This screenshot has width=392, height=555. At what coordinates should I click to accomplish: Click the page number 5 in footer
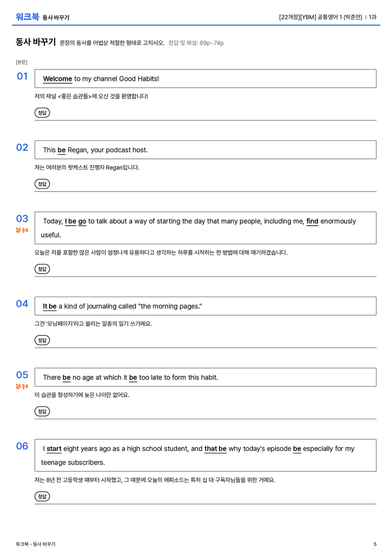(x=375, y=544)
